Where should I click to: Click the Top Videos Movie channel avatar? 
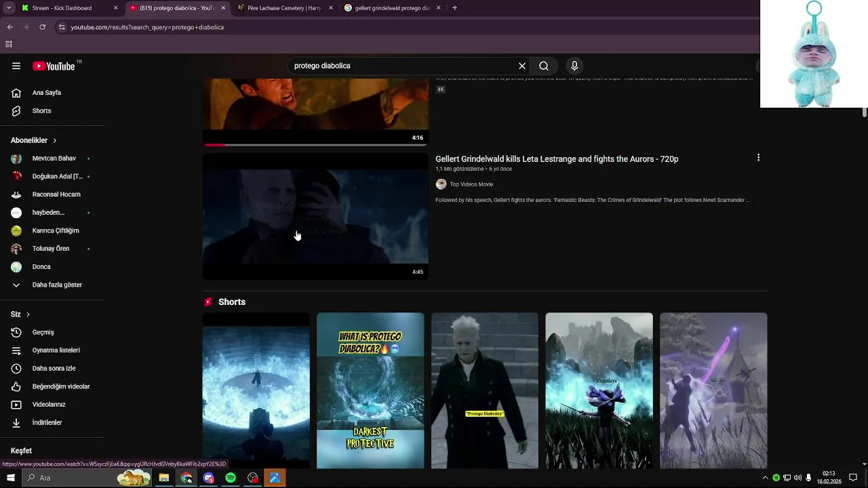coord(441,184)
